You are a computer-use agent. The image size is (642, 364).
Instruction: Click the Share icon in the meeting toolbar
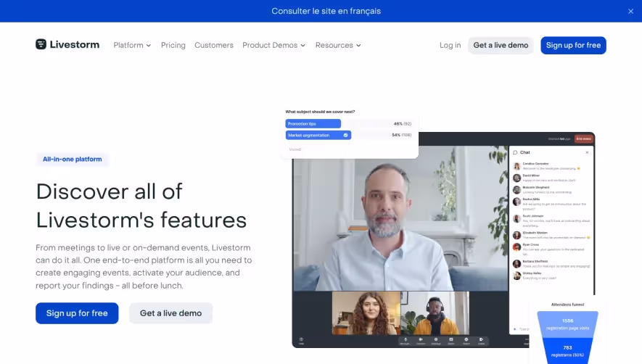(450, 341)
